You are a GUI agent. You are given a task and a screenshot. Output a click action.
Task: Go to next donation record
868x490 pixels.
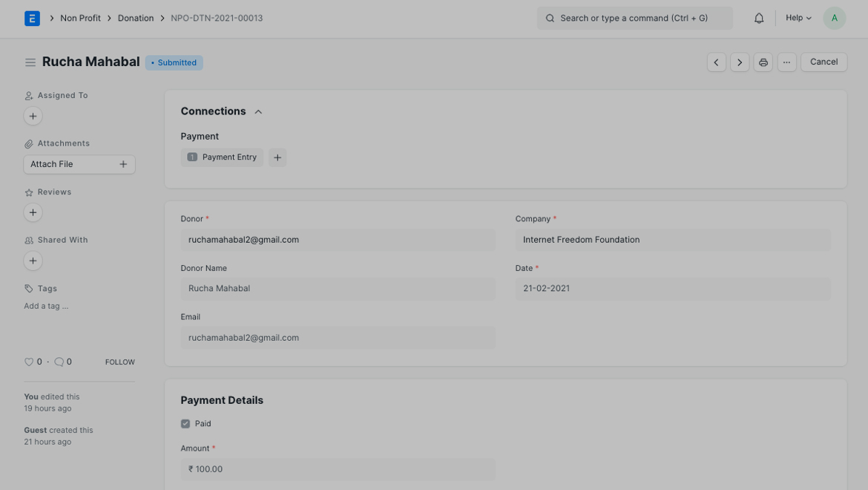(x=740, y=62)
